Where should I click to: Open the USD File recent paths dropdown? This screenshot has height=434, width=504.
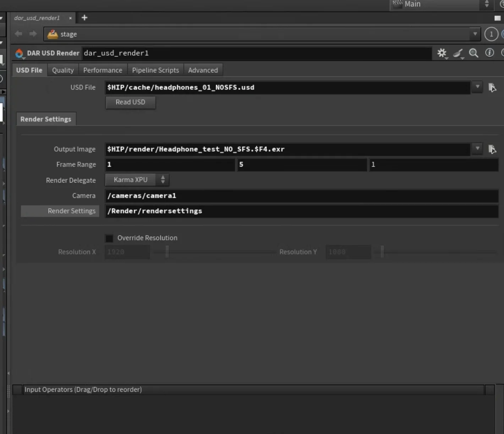tap(477, 87)
